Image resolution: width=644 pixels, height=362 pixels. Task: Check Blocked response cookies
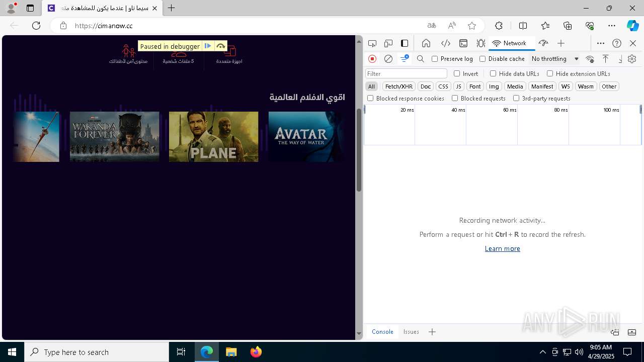click(x=370, y=99)
